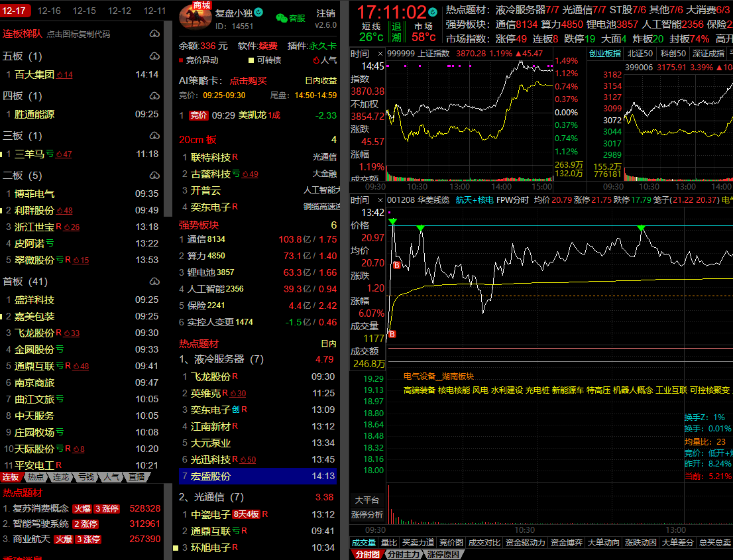The height and width of the screenshot is (560, 733).
Task: Click the verified badge beside 复盘小独
Action: 259,13
